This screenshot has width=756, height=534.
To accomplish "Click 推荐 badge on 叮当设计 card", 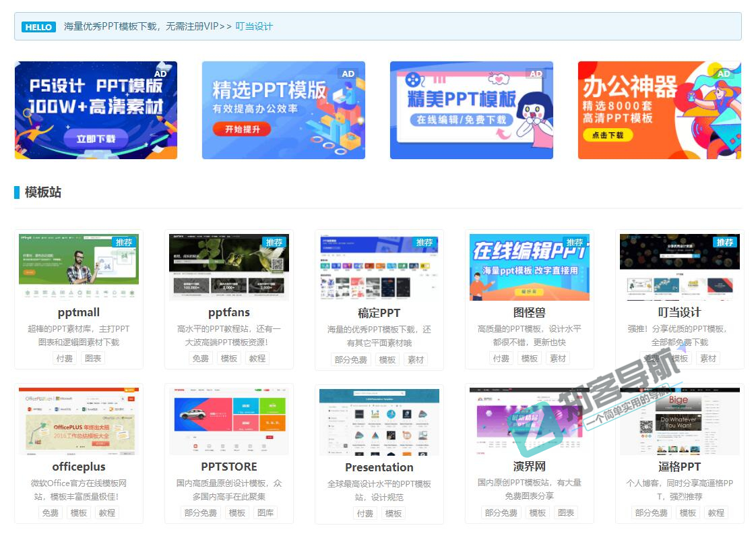I will click(x=725, y=242).
